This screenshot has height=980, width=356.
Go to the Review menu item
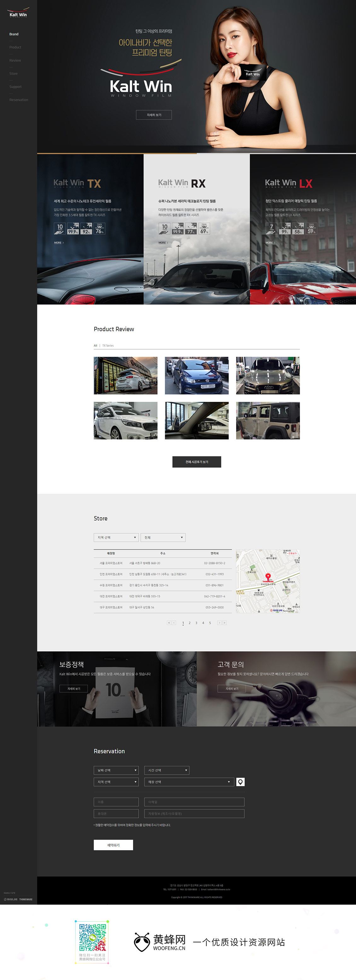(15, 61)
